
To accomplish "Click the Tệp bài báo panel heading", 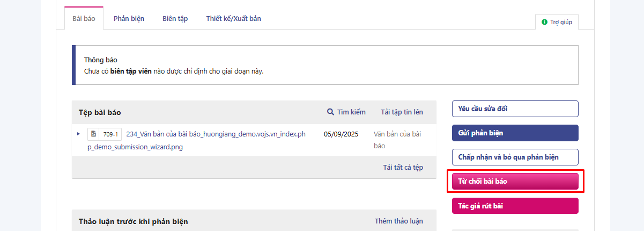I will coord(100,112).
